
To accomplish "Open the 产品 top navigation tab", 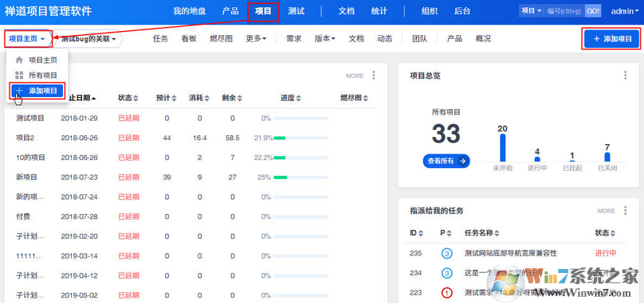I will click(230, 11).
